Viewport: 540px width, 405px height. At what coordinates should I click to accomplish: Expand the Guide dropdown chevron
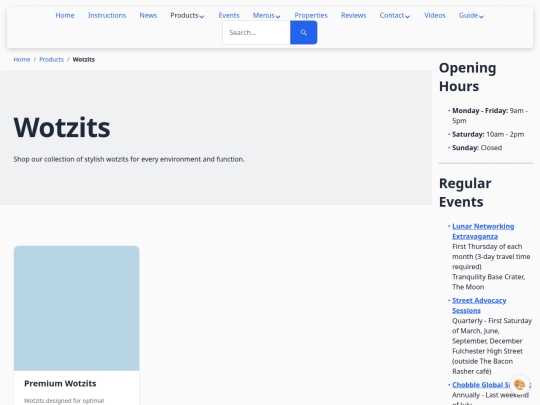coord(481,16)
